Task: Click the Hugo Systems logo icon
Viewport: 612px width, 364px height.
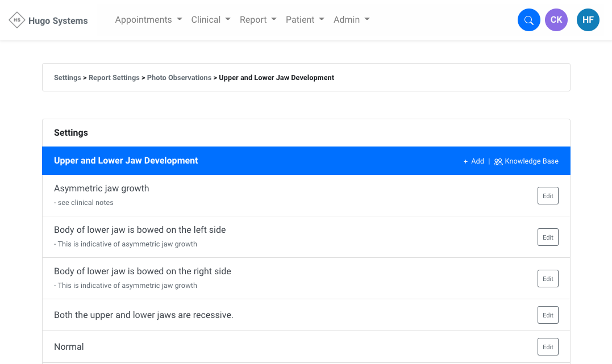Action: 17,20
